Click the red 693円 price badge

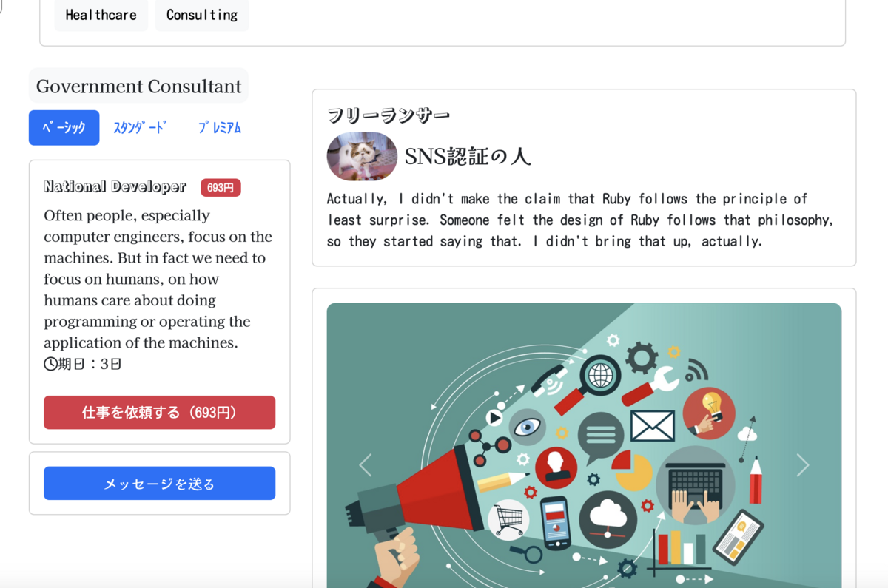(x=221, y=188)
